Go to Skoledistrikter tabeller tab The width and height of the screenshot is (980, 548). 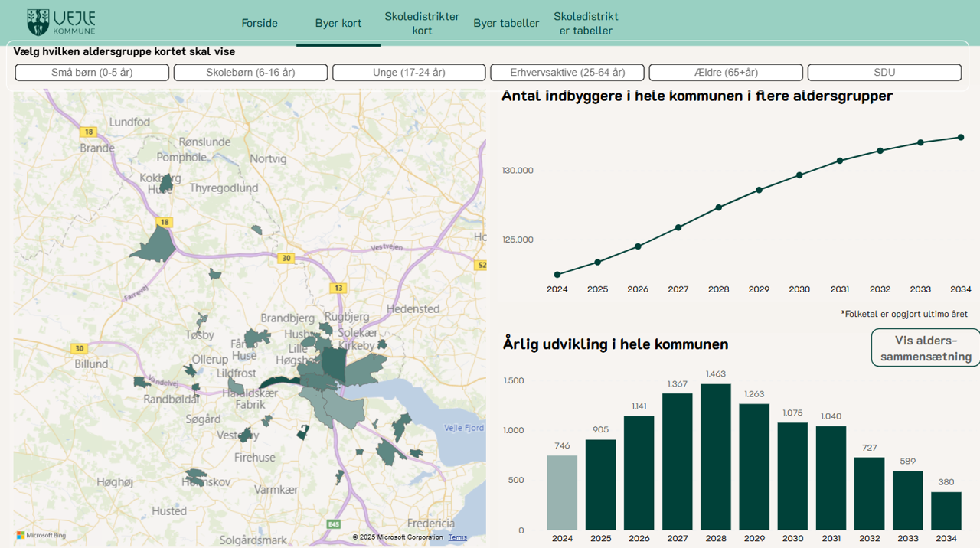(586, 23)
